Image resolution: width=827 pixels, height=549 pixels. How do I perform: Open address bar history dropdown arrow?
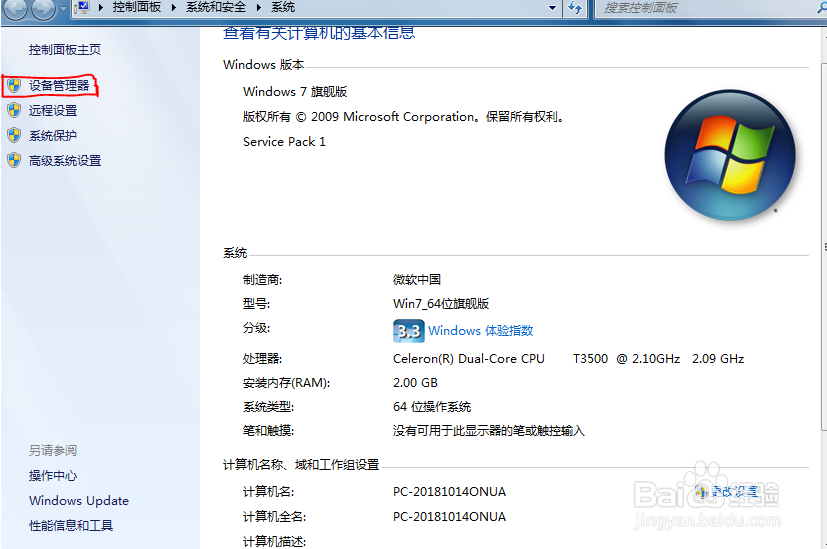point(552,8)
